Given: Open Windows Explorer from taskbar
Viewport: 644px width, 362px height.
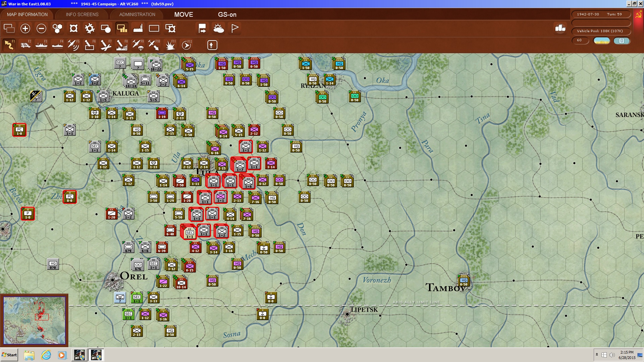Looking at the screenshot, I should (29, 355).
